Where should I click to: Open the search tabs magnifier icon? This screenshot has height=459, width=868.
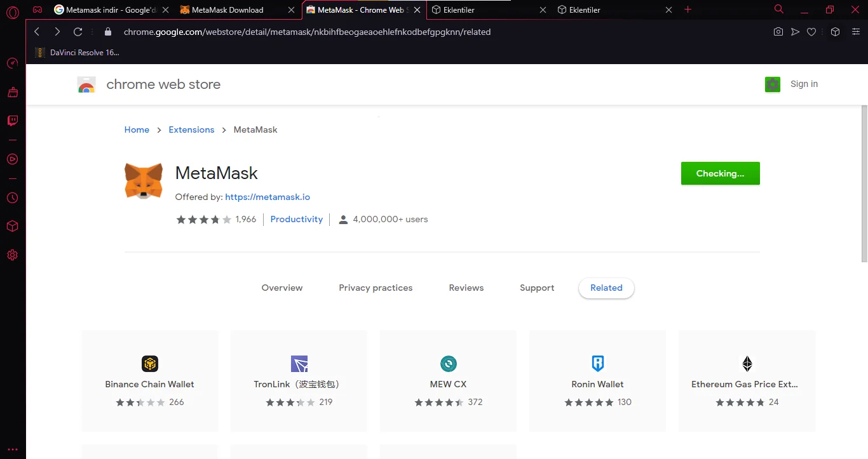(779, 10)
